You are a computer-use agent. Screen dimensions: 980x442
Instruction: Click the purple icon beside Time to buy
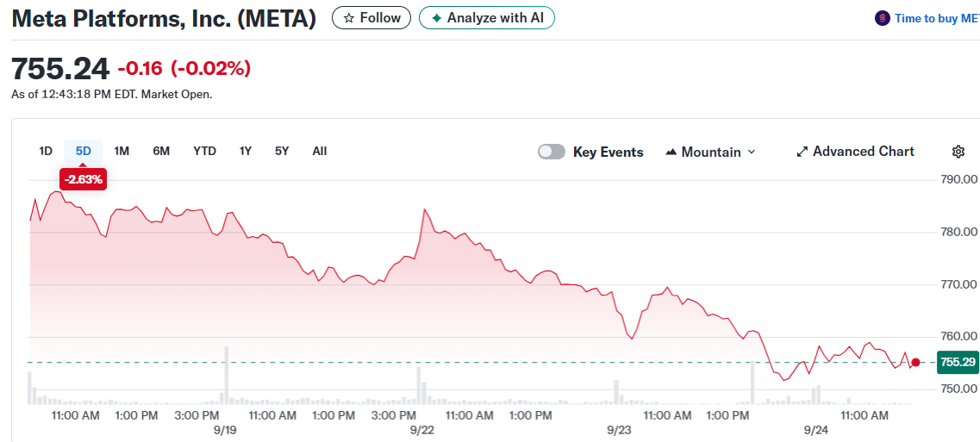click(x=882, y=18)
